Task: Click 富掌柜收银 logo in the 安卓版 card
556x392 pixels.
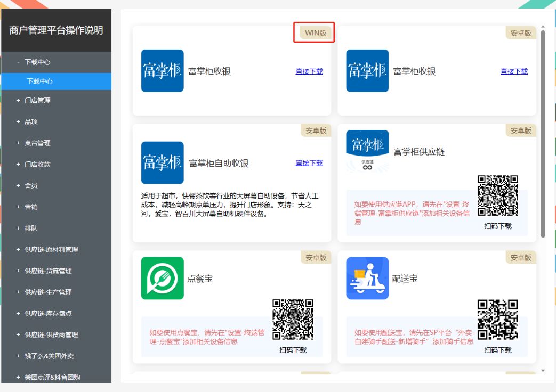Action: [x=367, y=71]
